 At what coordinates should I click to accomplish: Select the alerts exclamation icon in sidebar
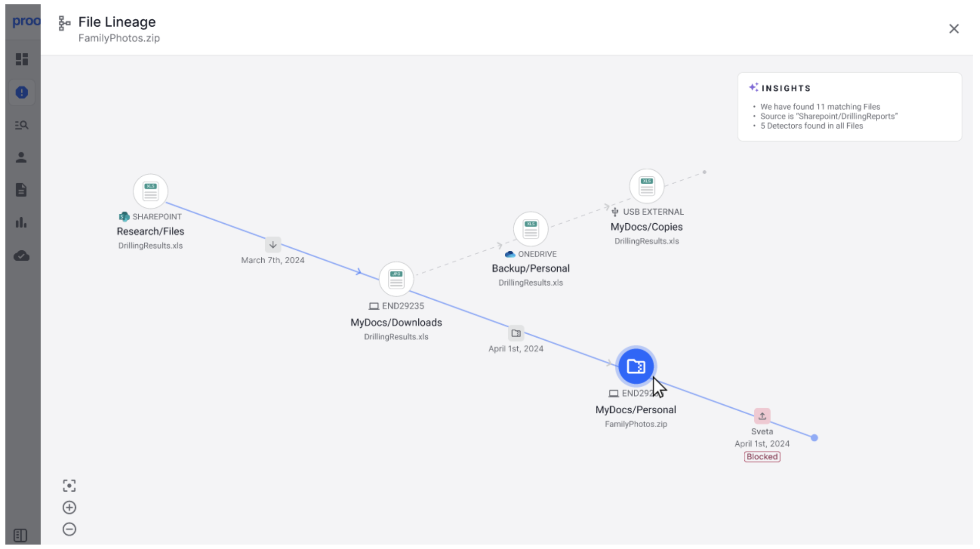click(22, 92)
